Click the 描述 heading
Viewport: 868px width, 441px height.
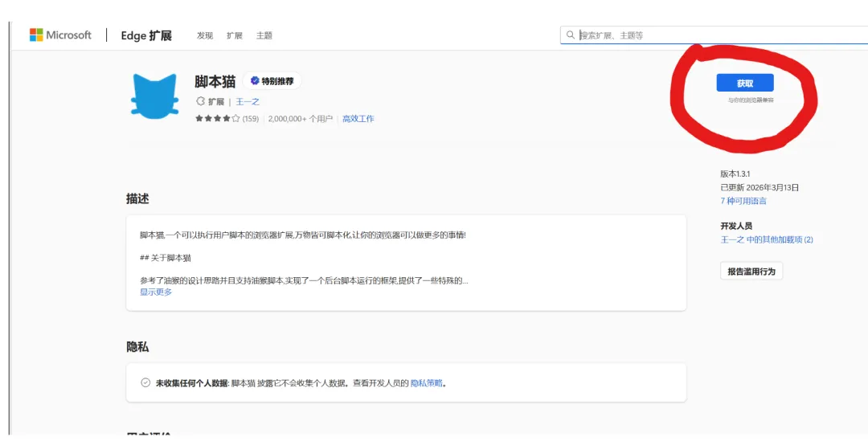[x=137, y=198]
